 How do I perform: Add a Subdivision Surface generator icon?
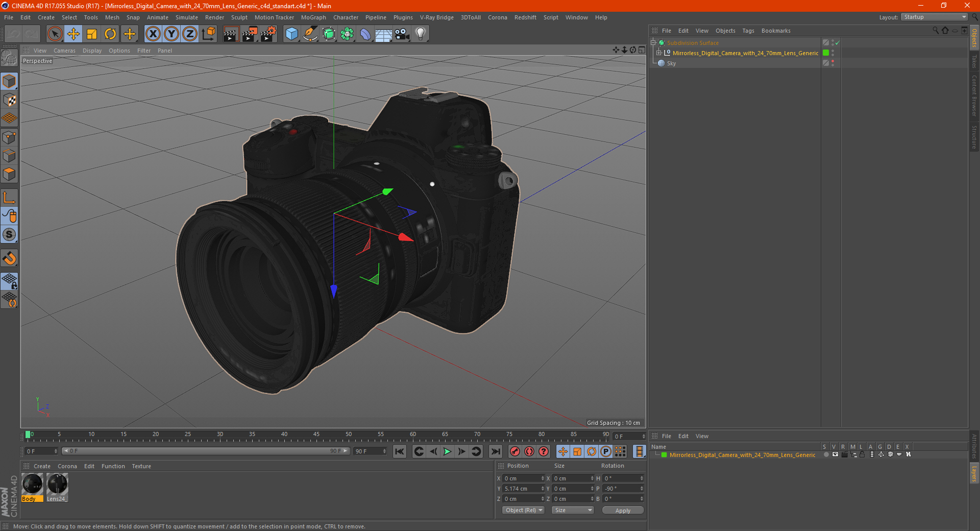(x=329, y=34)
